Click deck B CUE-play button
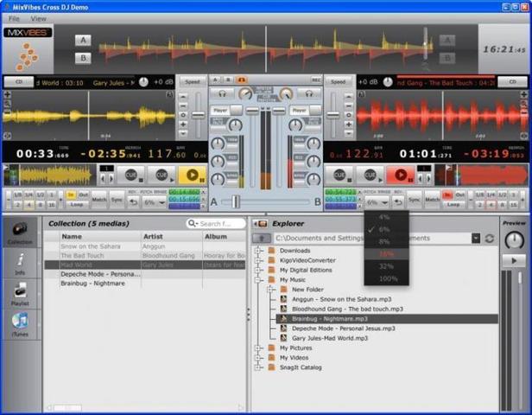 (370, 176)
